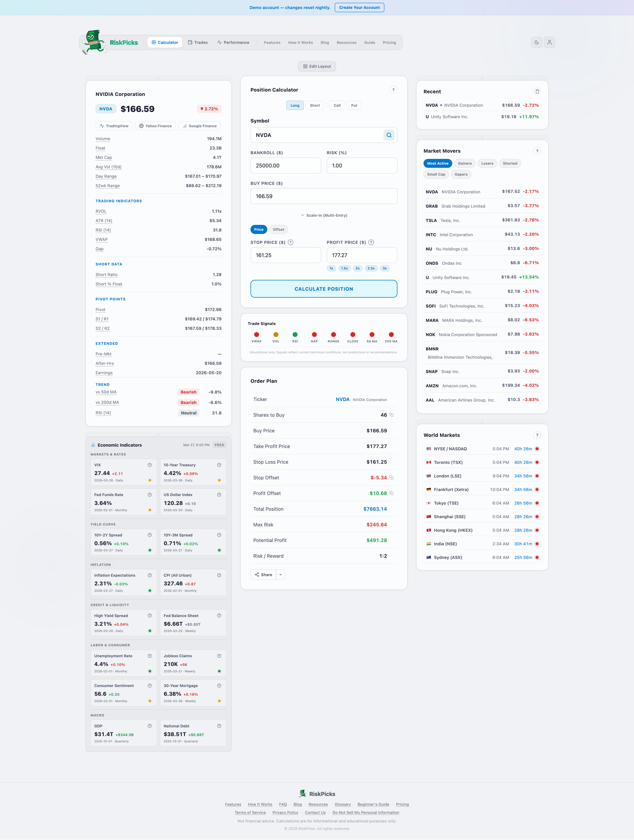Open World Markets help icon
Screen dimensions: 634x840
coord(537,435)
